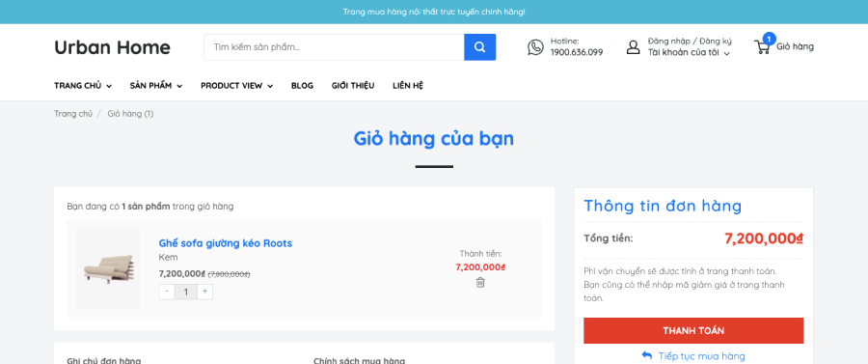
Task: Focus the Tìm kiếm sản phẩm search box
Action: [334, 47]
